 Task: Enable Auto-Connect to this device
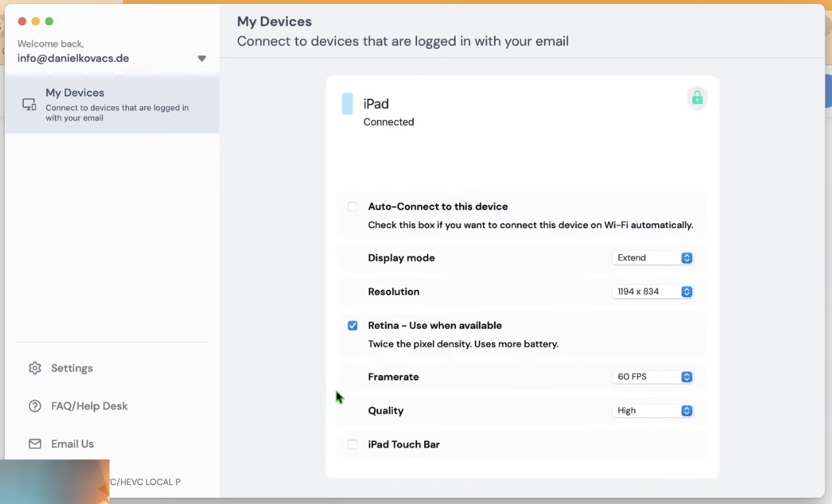point(352,206)
